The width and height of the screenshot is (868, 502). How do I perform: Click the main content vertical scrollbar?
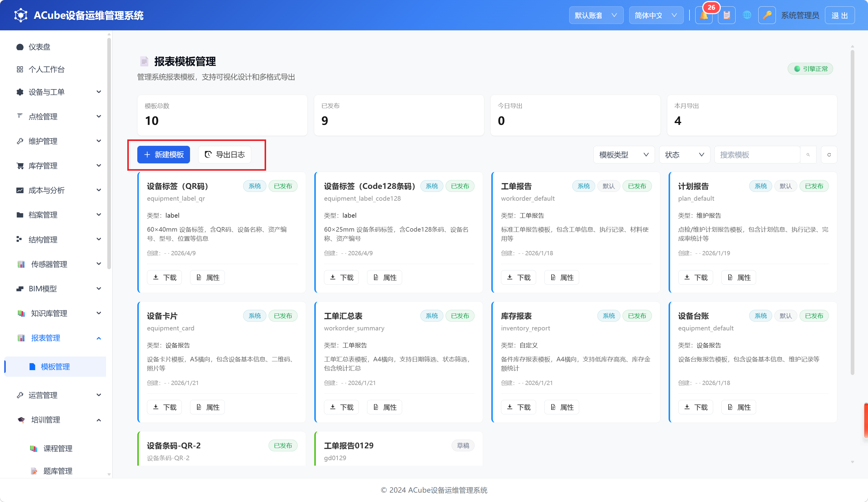(x=853, y=212)
